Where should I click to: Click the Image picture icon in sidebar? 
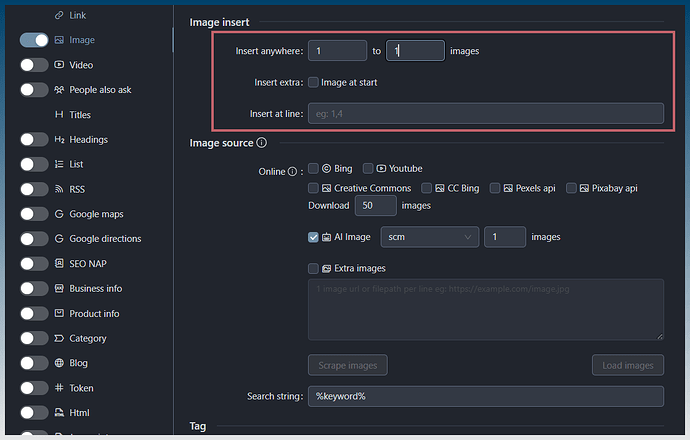tap(59, 40)
